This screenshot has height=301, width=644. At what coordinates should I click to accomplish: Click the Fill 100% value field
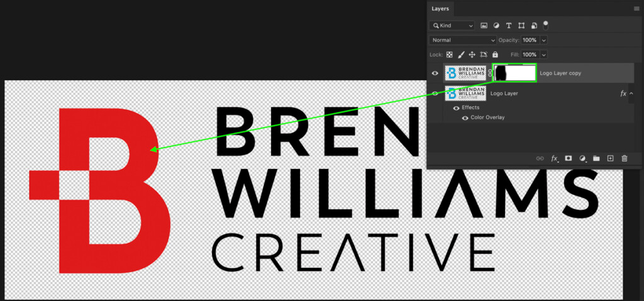click(x=530, y=55)
